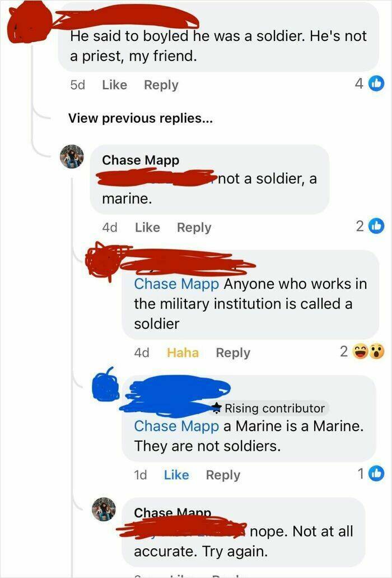Screen dimensions: 392x578
Task: Open the Chase Mapp author name on the marine comment
Action: pyautogui.click(x=141, y=160)
